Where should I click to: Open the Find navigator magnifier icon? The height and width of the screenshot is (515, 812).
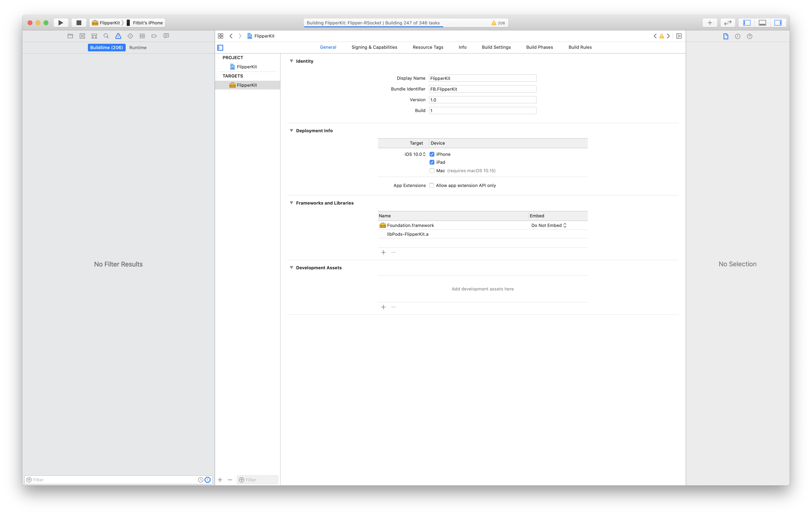(106, 36)
